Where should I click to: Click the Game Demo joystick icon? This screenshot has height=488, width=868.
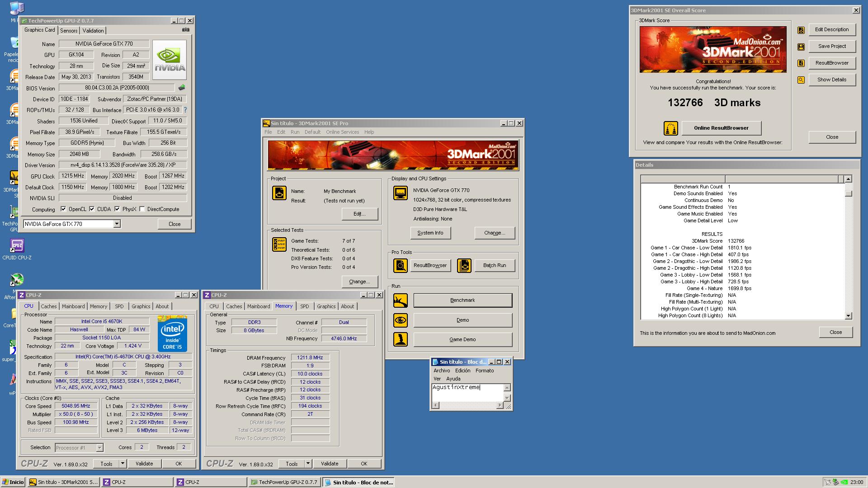tap(401, 339)
